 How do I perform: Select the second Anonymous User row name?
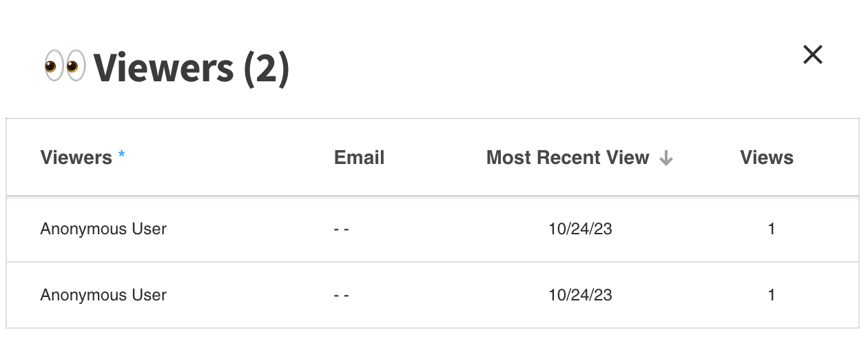click(x=103, y=295)
